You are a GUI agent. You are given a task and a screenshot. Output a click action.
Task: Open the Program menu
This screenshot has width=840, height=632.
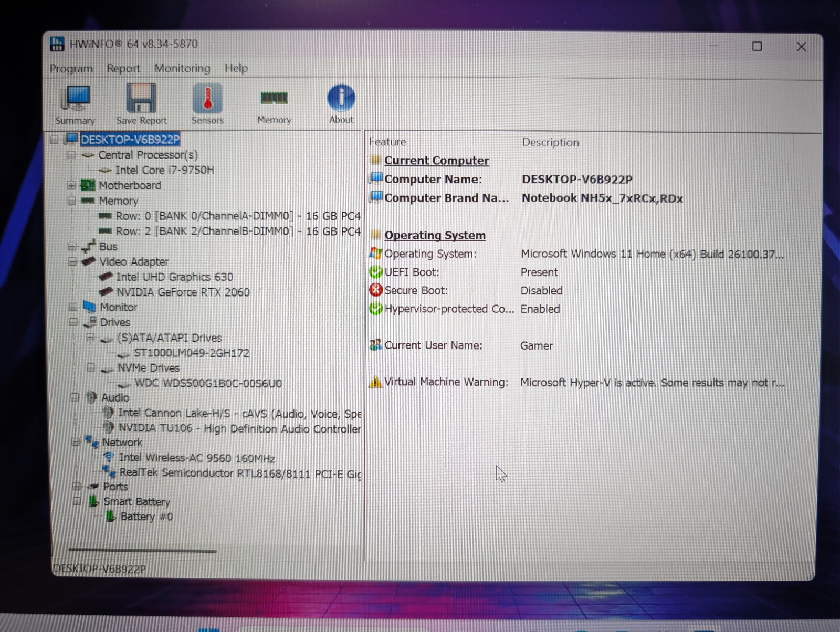click(71, 68)
